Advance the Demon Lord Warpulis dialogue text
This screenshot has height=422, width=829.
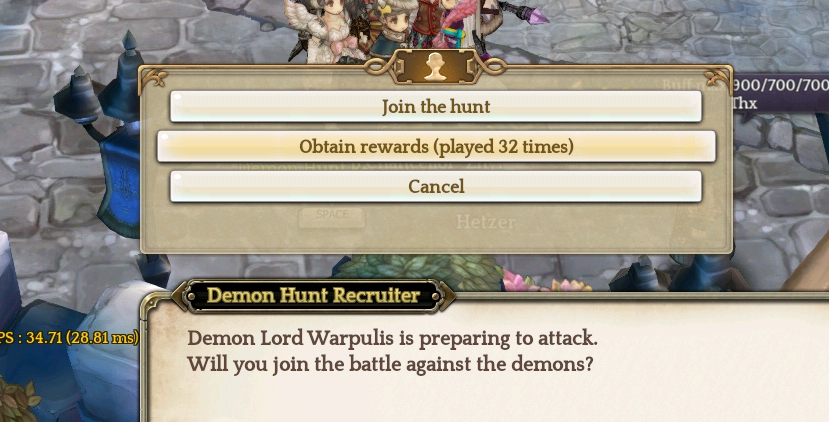pyautogui.click(x=392, y=351)
